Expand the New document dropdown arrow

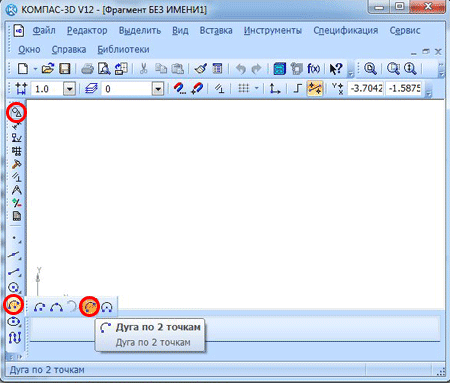point(35,69)
